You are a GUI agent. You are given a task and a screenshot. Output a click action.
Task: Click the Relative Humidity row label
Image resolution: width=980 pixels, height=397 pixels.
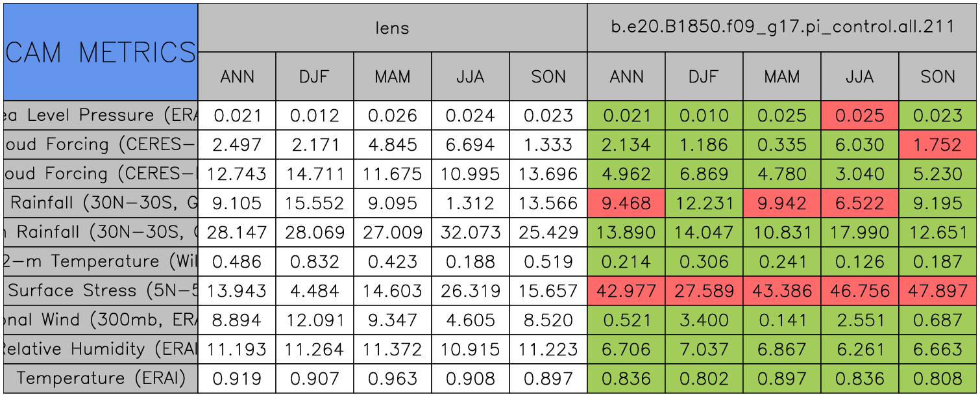click(101, 349)
